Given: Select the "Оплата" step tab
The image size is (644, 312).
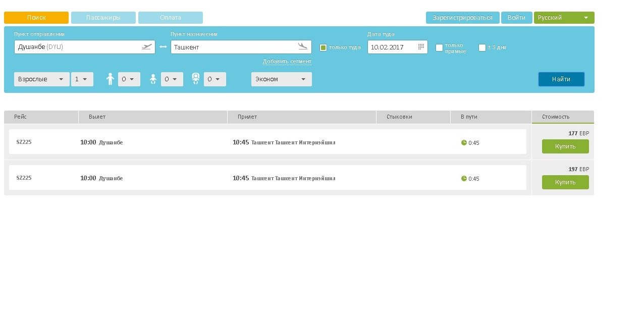Looking at the screenshot, I should [170, 18].
